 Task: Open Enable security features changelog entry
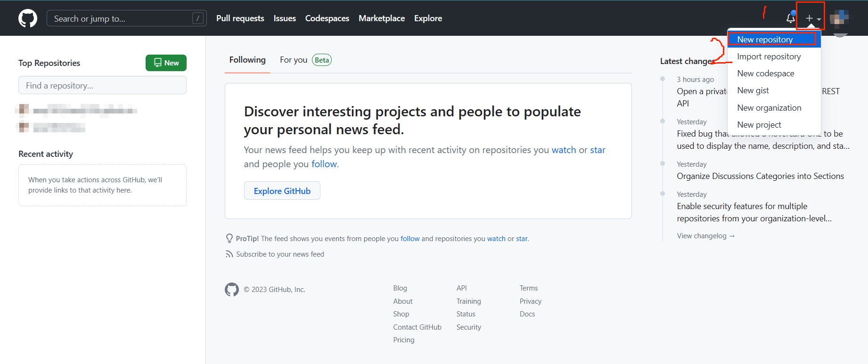[x=754, y=212]
